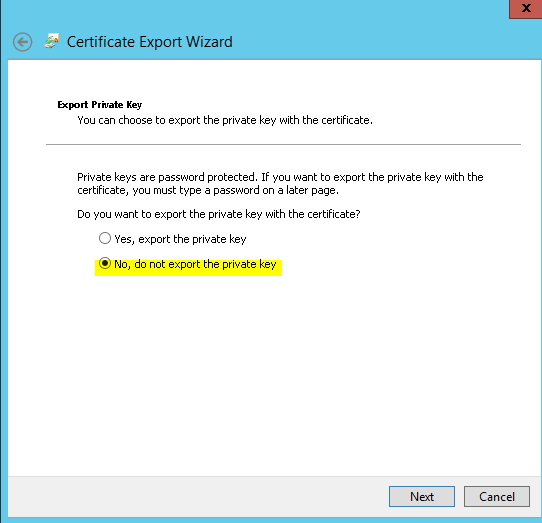This screenshot has width=542, height=523.
Task: Abort the export with the Cancel button
Action: [x=497, y=496]
